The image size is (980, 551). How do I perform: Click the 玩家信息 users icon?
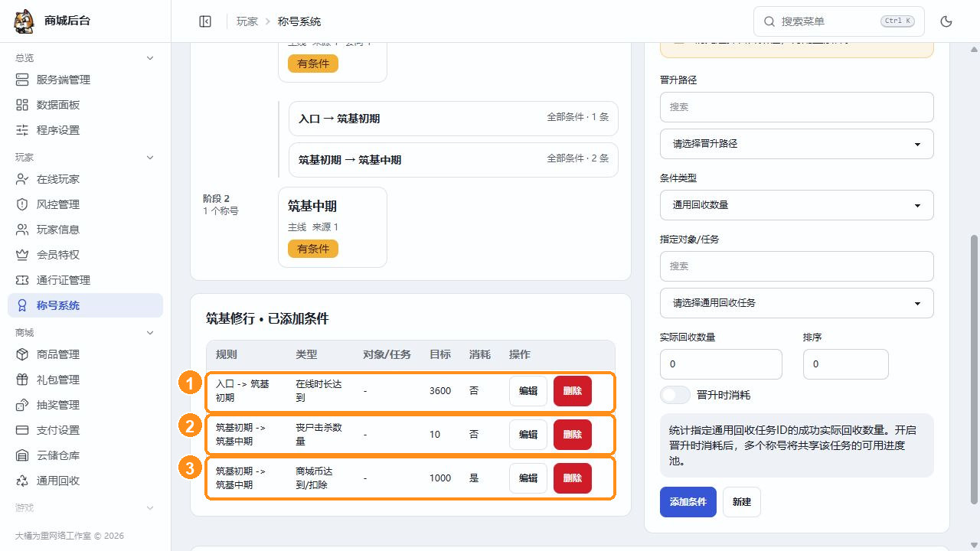(22, 230)
